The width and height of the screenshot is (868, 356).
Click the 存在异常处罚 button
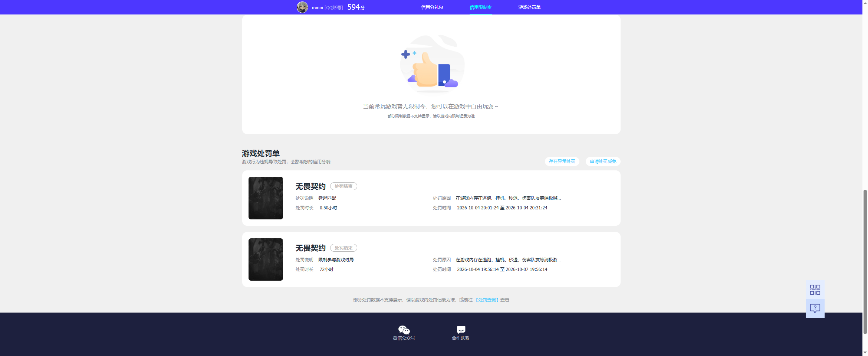[x=562, y=161]
